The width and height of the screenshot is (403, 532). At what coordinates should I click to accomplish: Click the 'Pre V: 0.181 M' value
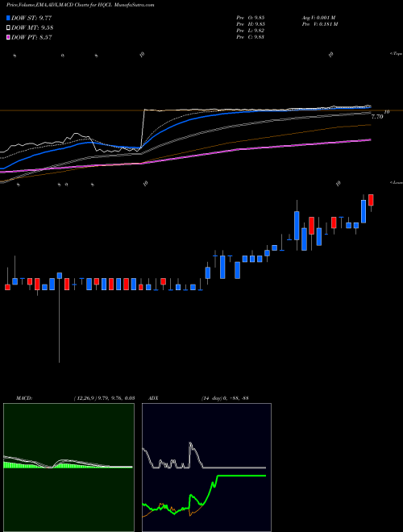pyautogui.click(x=319, y=24)
